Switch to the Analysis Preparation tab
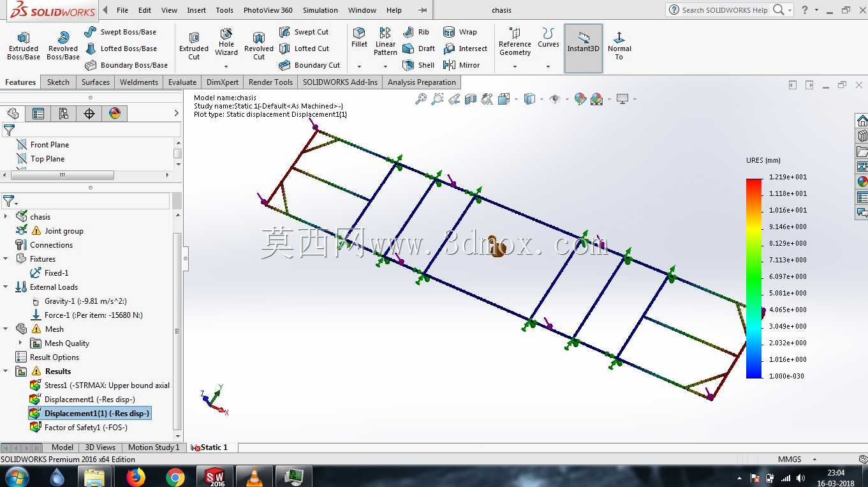Image resolution: width=868 pixels, height=487 pixels. pyautogui.click(x=422, y=82)
